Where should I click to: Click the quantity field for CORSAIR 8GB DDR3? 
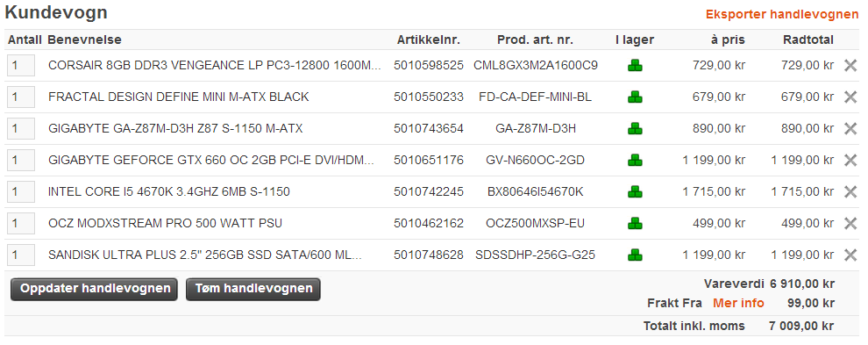coord(21,66)
